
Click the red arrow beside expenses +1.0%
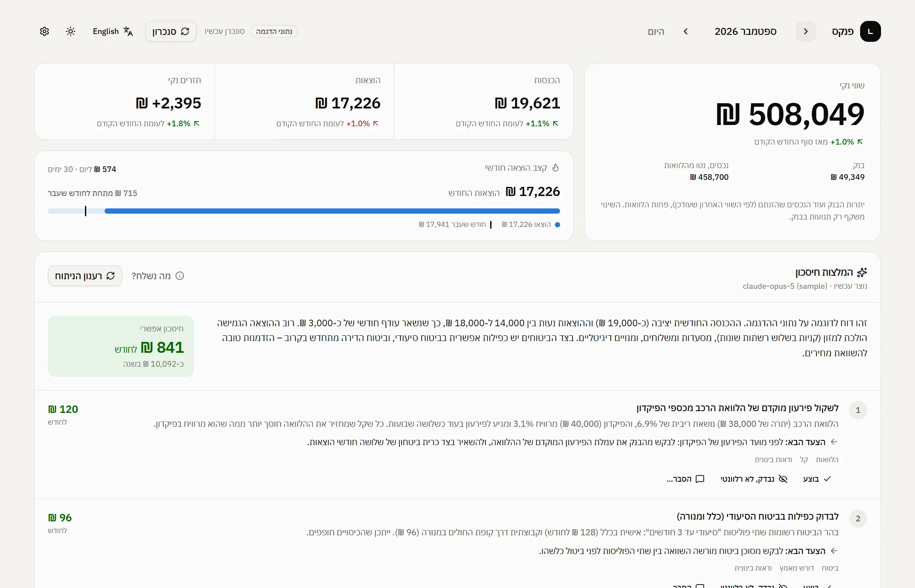pos(376,123)
